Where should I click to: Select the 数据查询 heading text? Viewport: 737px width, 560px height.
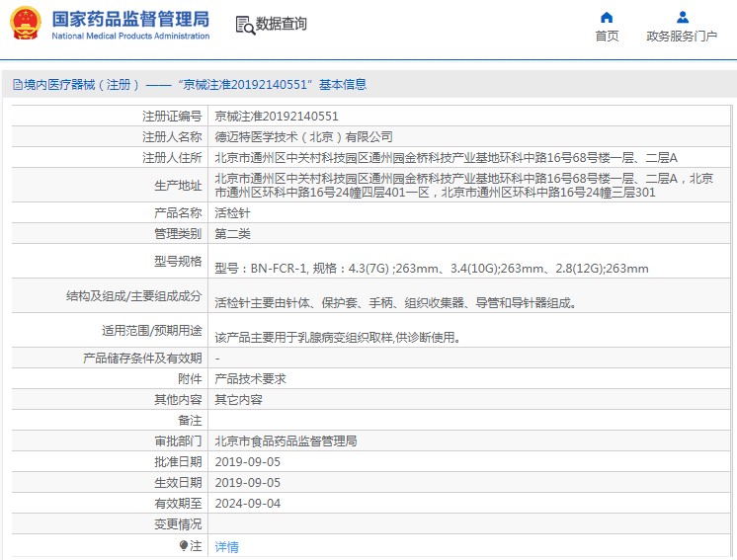(x=282, y=25)
